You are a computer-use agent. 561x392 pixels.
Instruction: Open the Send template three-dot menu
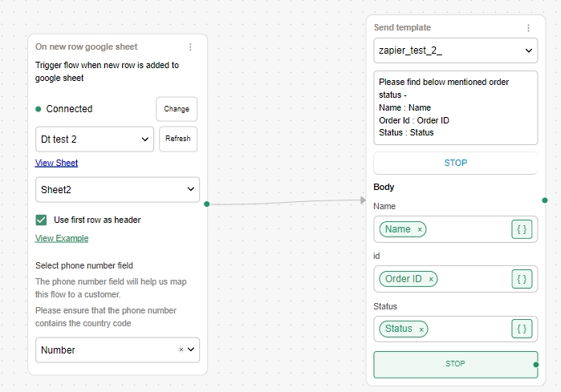(528, 28)
